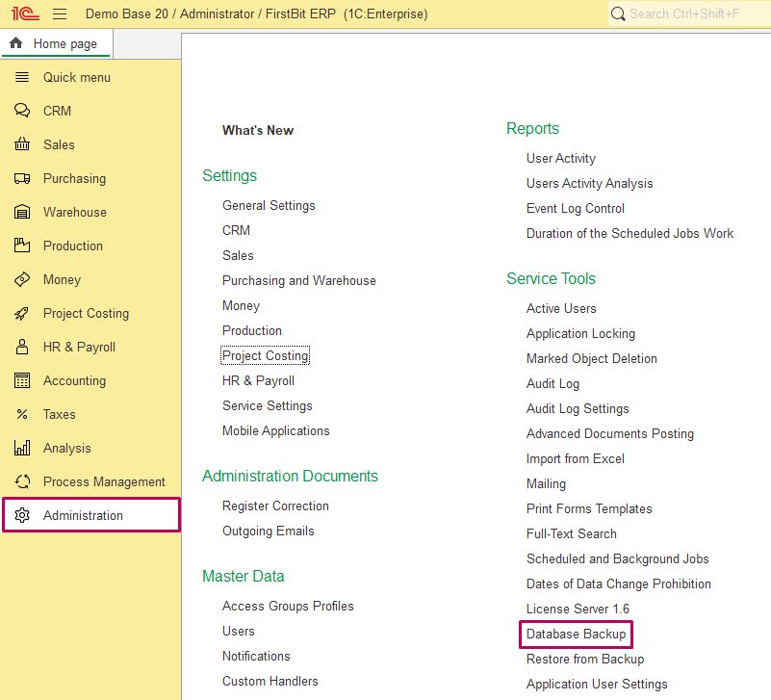Image resolution: width=771 pixels, height=700 pixels.
Task: Open Custom Handlers
Action: 270,682
